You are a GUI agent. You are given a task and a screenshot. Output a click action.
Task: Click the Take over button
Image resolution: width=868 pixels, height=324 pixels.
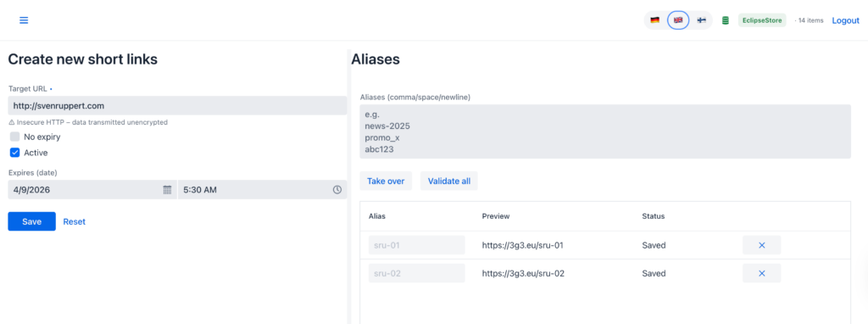point(386,182)
